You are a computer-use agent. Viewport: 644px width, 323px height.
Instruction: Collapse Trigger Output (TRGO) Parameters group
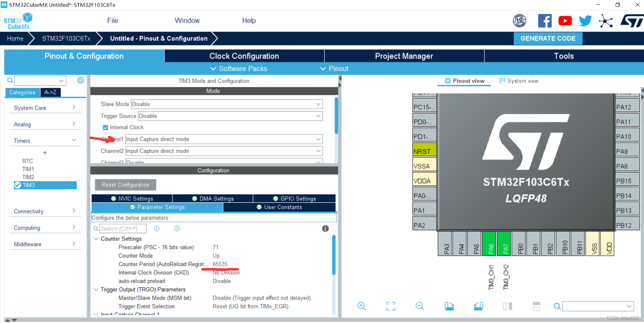[96, 290]
